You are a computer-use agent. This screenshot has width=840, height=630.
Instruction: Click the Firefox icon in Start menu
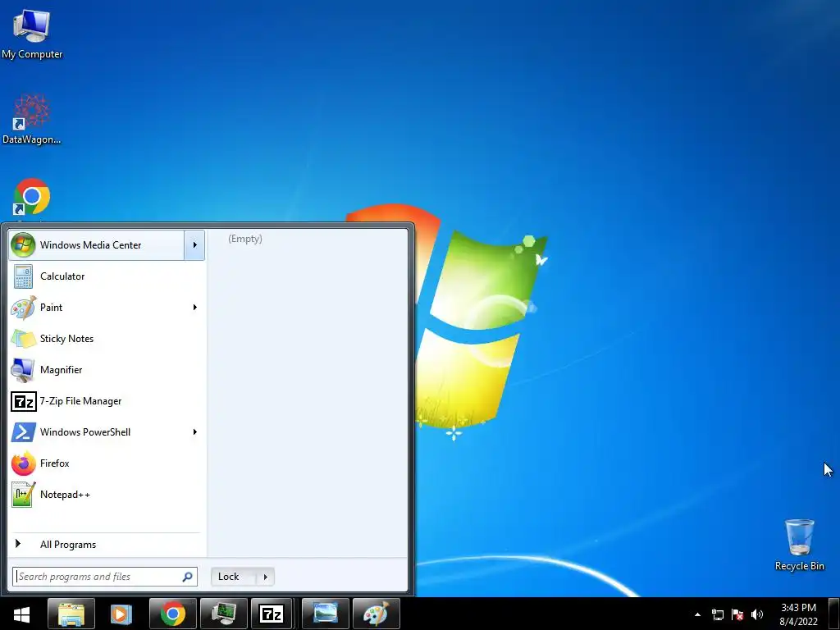(23, 463)
